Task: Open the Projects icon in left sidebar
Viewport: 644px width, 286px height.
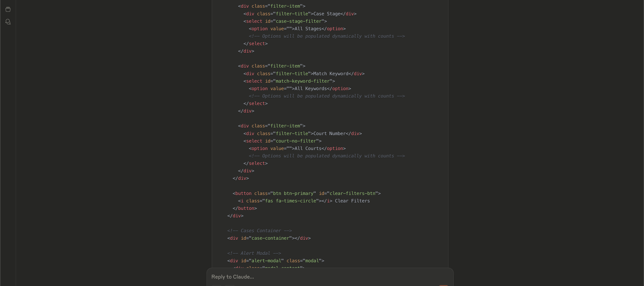Action: tap(8, 9)
